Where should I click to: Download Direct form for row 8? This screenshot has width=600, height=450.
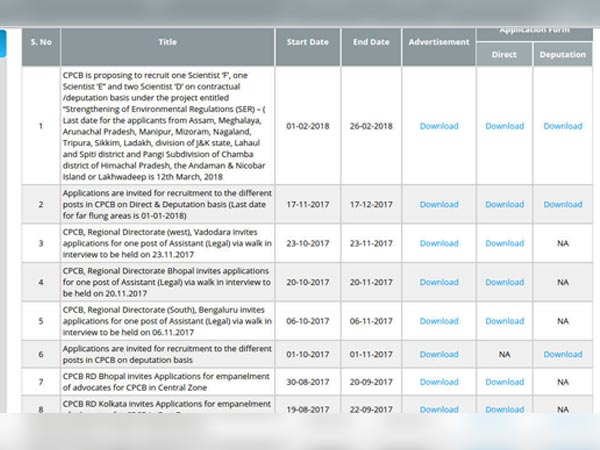504,409
